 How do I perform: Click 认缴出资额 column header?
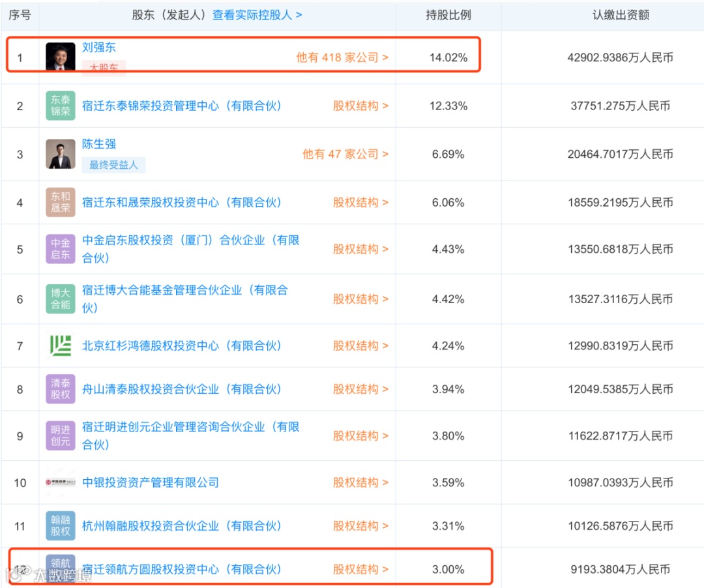[x=621, y=15]
